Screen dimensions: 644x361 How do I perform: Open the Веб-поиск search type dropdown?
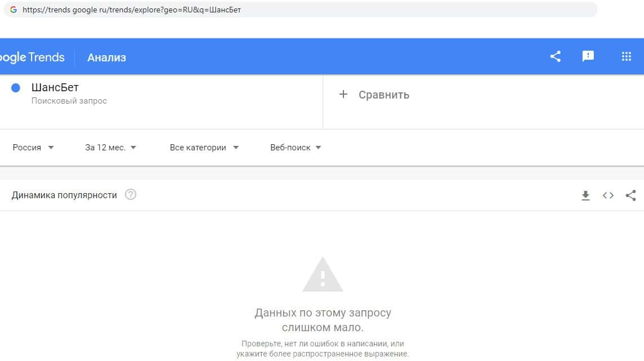pyautogui.click(x=295, y=148)
